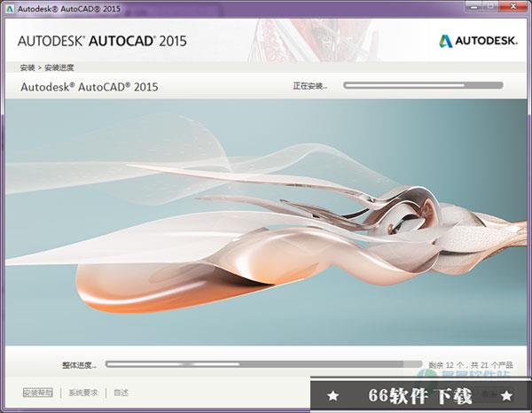Viewport: 532px width, 413px height.
Task: Click the 安装 breadcrumb text
Action: (27, 67)
